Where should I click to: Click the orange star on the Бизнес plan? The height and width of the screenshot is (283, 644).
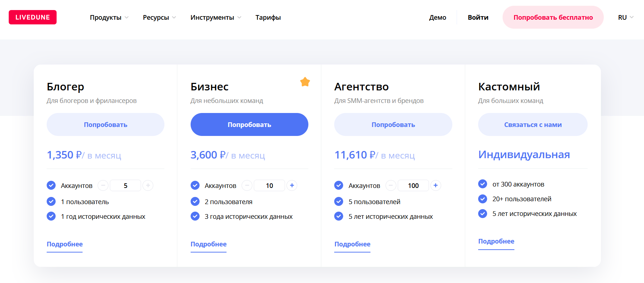(305, 82)
